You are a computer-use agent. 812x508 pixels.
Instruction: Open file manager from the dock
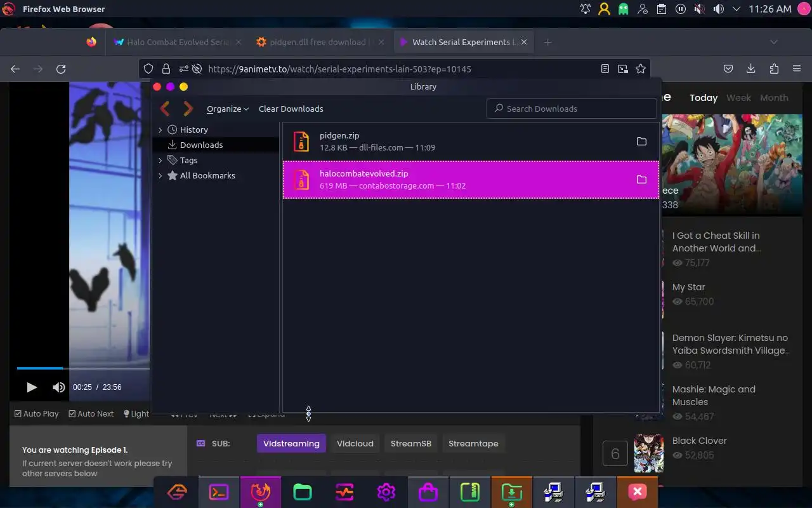tap(303, 492)
